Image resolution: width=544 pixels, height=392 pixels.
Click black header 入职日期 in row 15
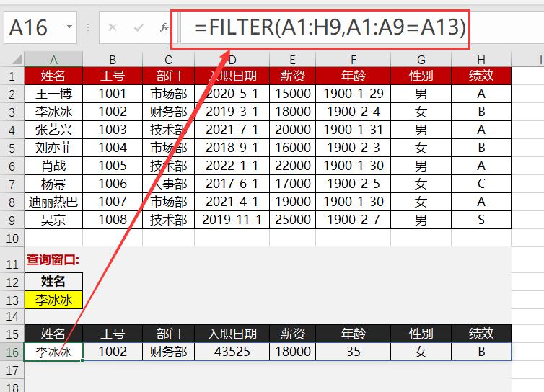(x=232, y=334)
